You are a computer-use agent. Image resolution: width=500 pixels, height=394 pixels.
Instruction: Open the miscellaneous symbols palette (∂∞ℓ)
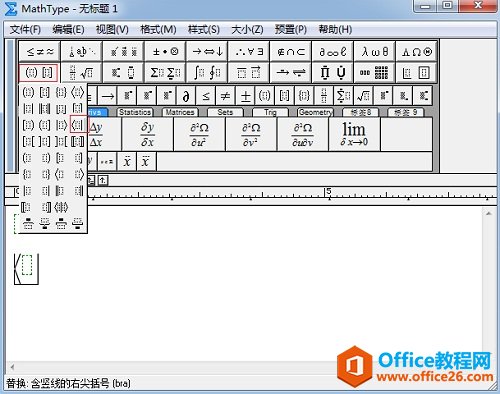pos(332,51)
